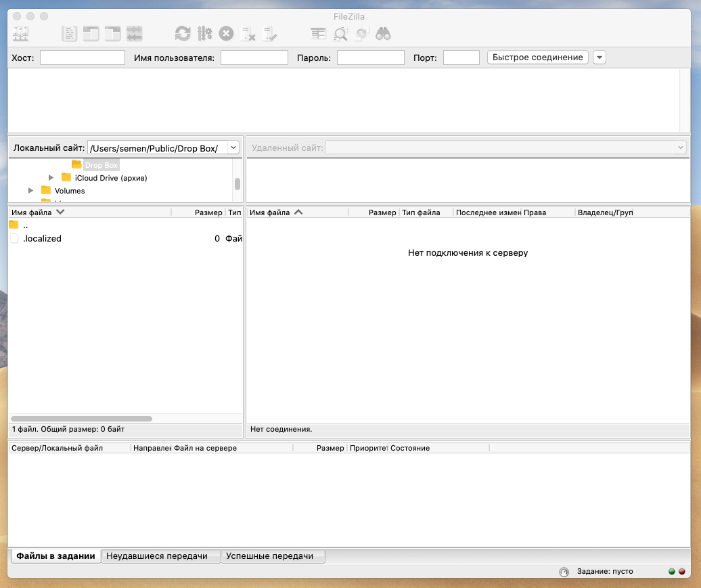Disconnect from server icon
The image size is (701, 588).
click(248, 34)
